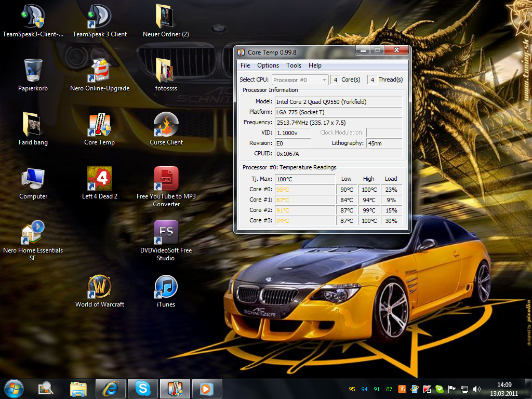Select the Nero Online-Upgrade shortcut
Image resolution: width=532 pixels, height=399 pixels.
pos(100,75)
